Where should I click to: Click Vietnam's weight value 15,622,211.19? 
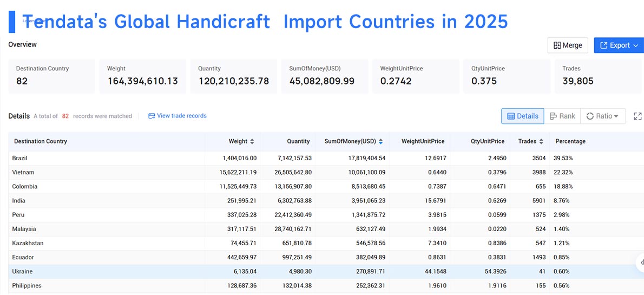click(238, 172)
